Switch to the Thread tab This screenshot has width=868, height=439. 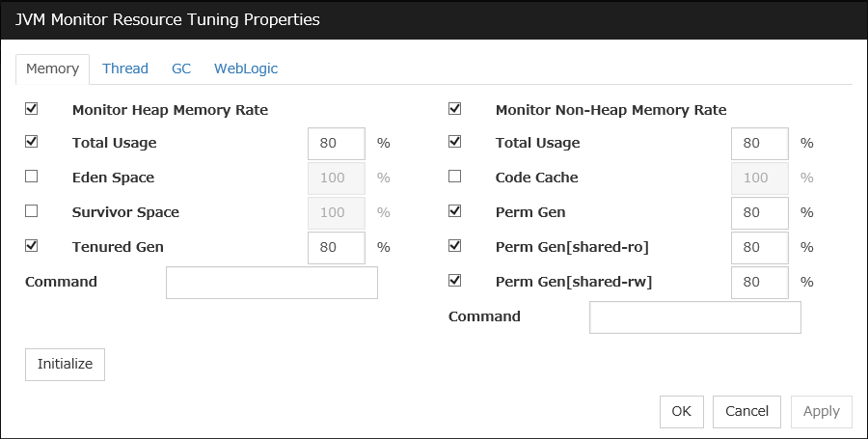tap(125, 69)
